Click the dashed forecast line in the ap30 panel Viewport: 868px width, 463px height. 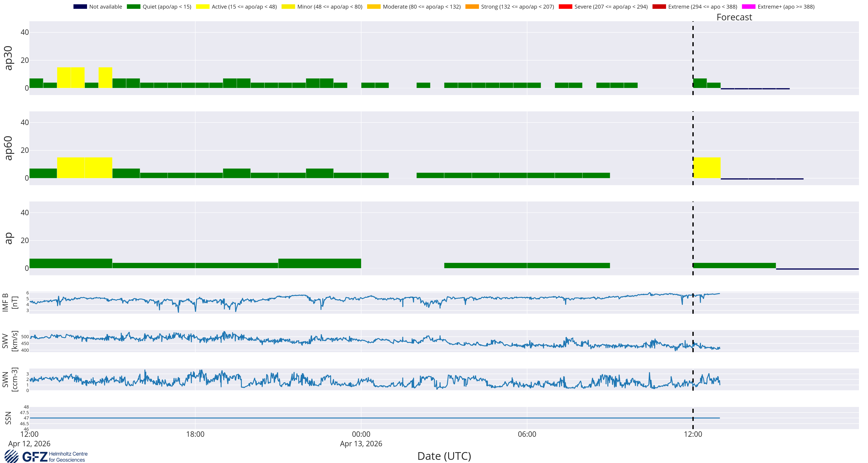[693, 58]
